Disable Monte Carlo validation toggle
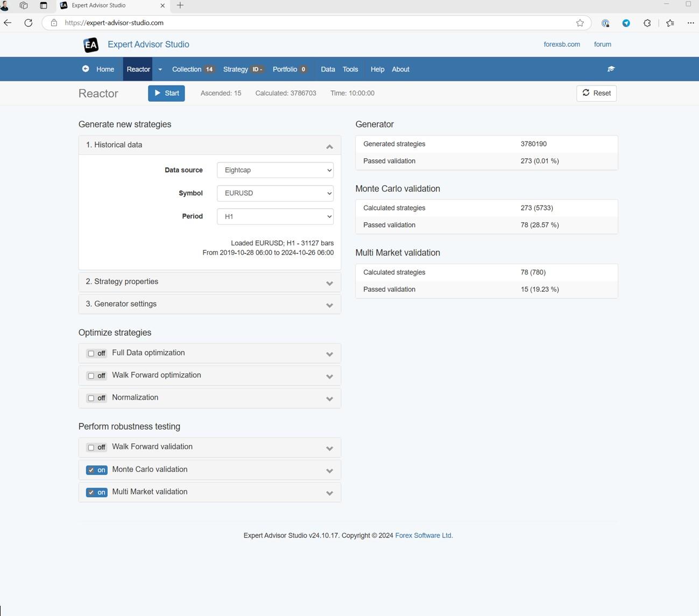The width and height of the screenshot is (699, 616). click(97, 470)
